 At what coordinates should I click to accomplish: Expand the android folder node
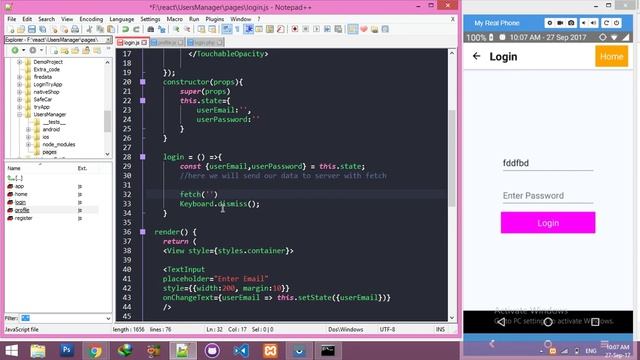coord(28,129)
